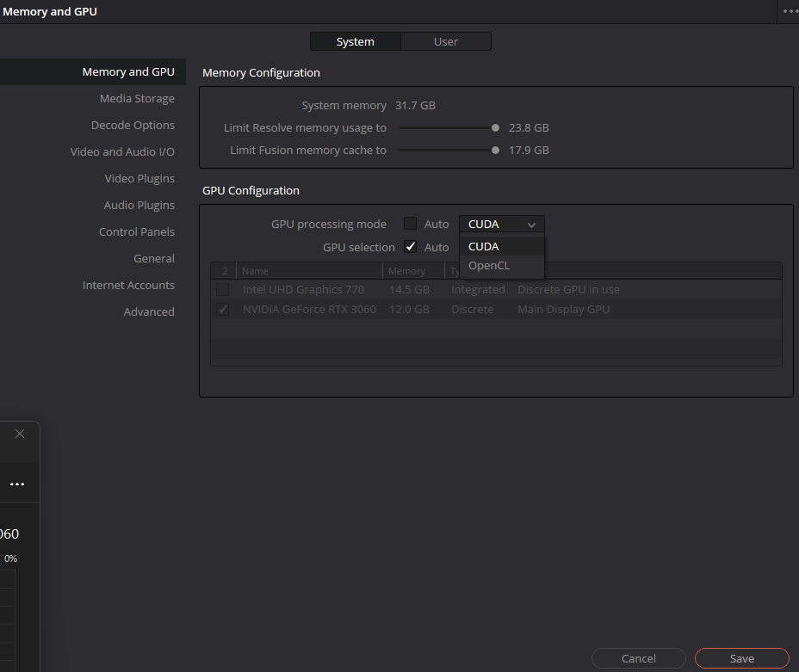Click the Memory column header
Viewport: 799px width, 672px height.
(x=413, y=271)
